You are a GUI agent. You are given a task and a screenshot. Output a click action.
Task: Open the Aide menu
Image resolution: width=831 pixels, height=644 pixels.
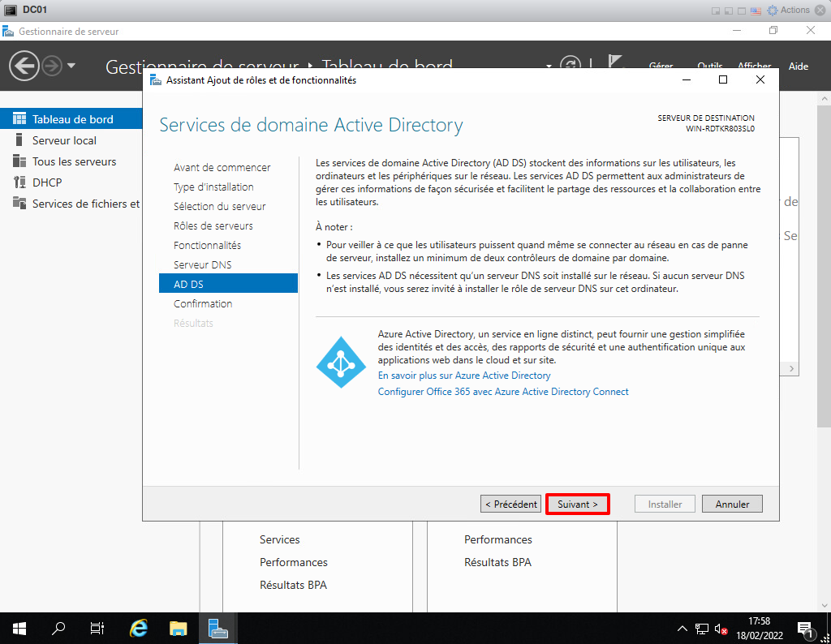[x=799, y=67]
